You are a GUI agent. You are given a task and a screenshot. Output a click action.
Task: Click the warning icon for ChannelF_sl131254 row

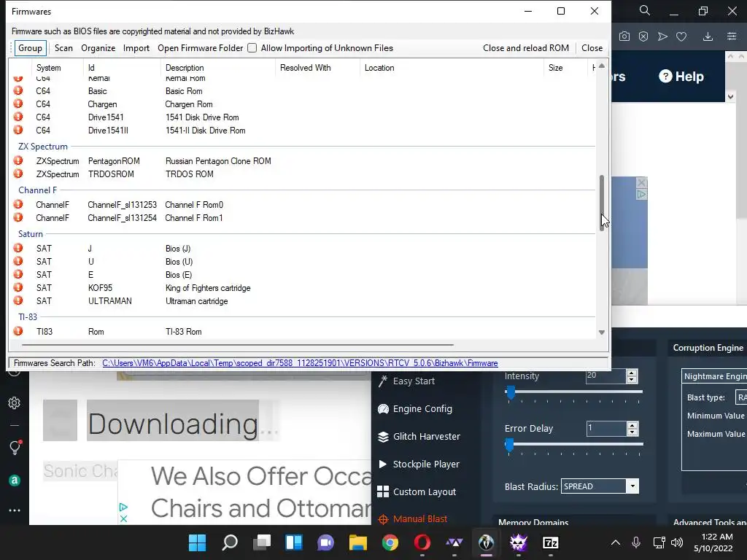[18, 217]
